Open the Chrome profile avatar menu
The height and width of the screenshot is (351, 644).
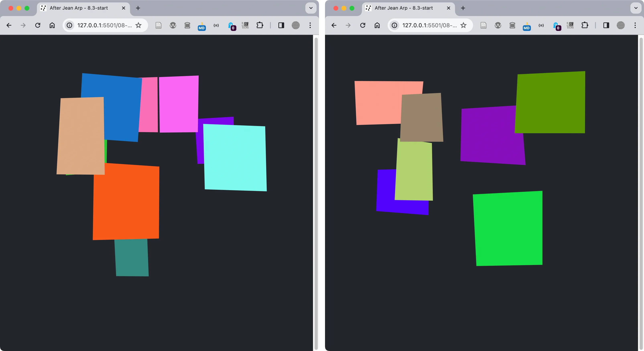(296, 25)
